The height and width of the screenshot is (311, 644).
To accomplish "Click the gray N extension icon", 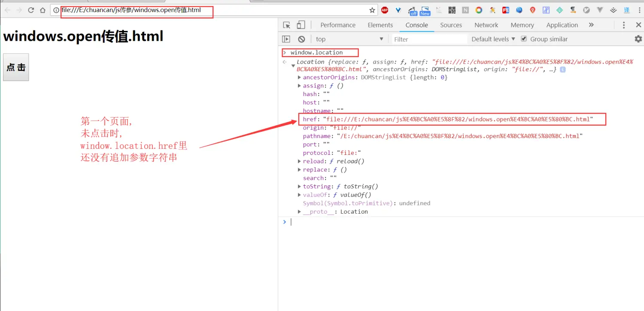I will point(465,10).
